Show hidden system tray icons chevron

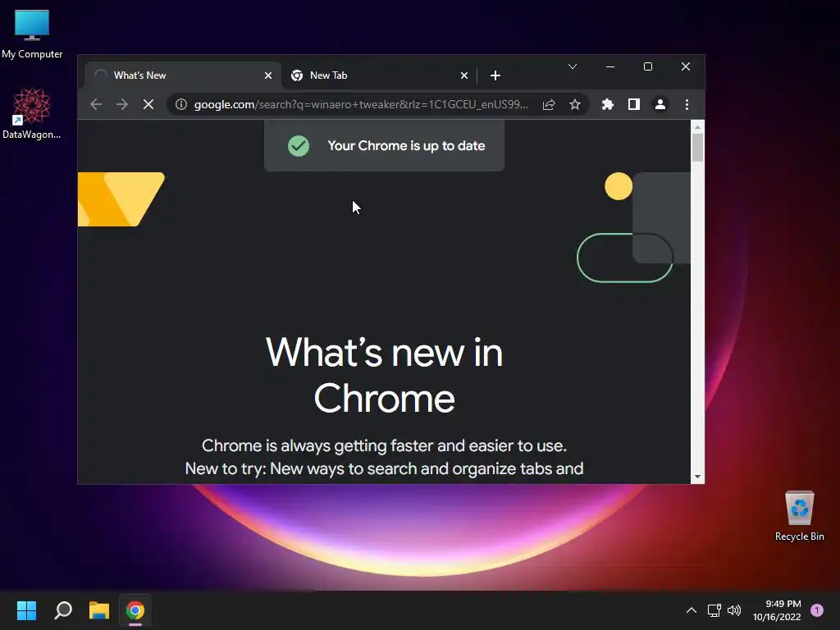[x=692, y=610]
